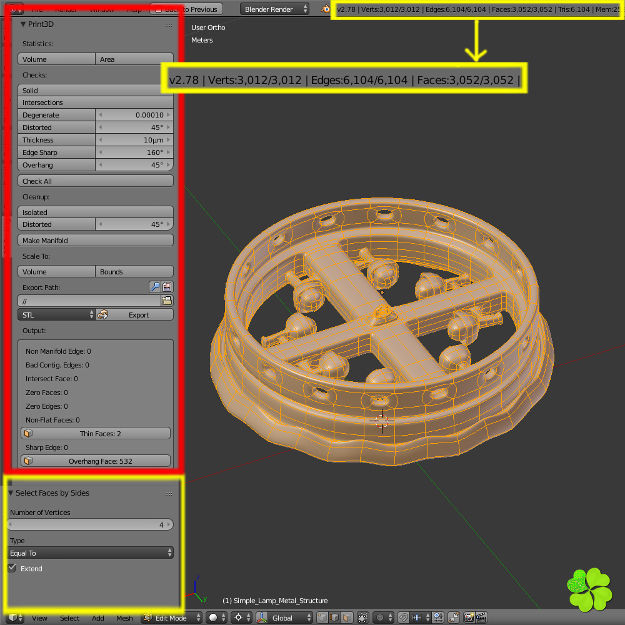Viewport: 625px width, 625px height.
Task: Adjust the Degenerate 0.00010 value slider
Action: [135, 115]
